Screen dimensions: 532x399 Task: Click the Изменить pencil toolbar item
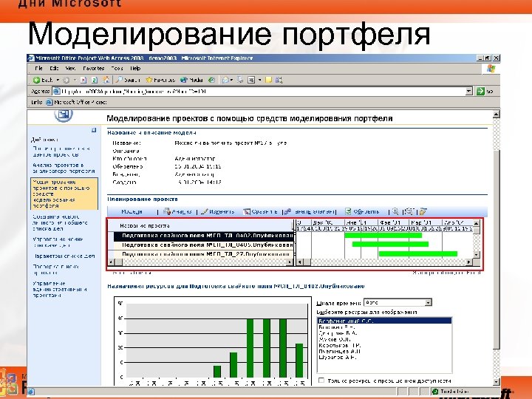217,212
